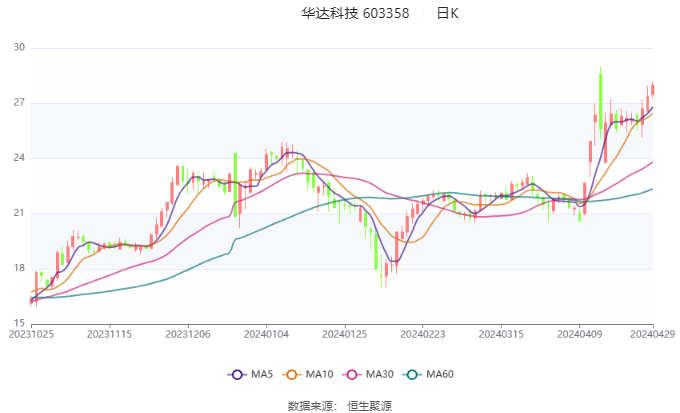Toggle the MA10 legend marker
The height and width of the screenshot is (413, 680).
pos(291,375)
